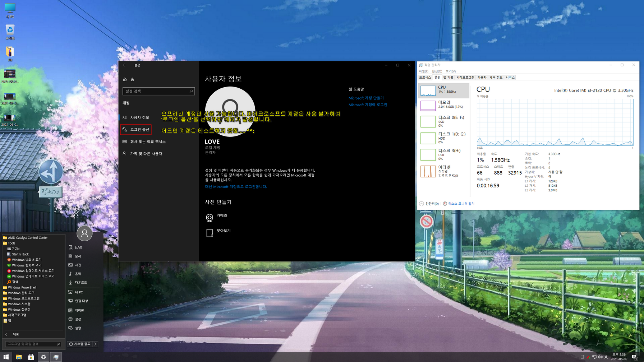Open the 파일(F) menu in Task Manager
Viewport: 644px width, 362px height.
pyautogui.click(x=423, y=71)
